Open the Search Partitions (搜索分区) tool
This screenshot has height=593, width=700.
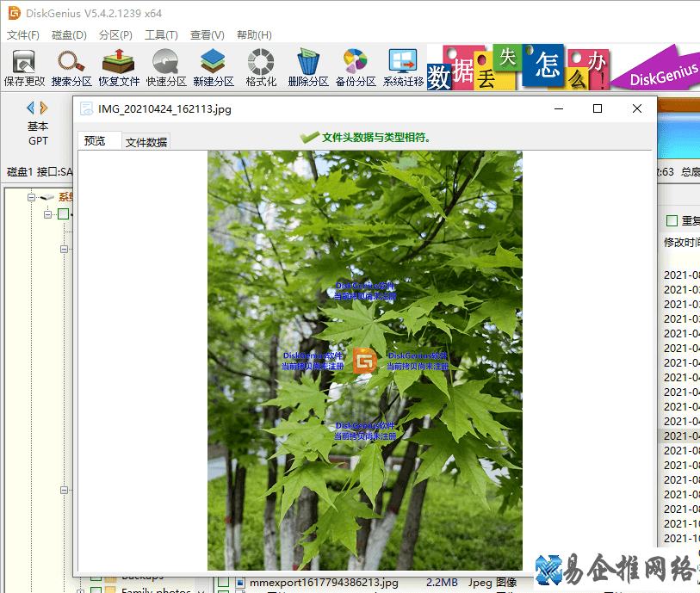pos(71,67)
